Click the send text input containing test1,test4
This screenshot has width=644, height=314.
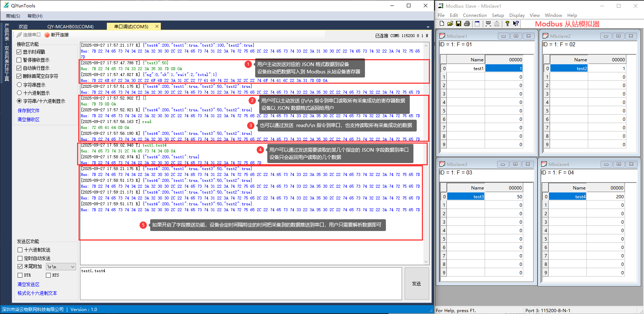241,283
